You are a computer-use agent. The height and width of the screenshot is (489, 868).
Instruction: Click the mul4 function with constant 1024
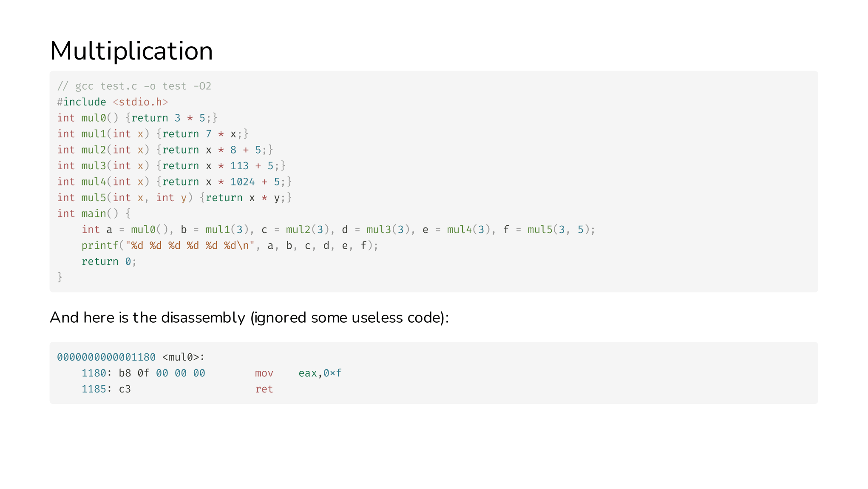click(174, 182)
